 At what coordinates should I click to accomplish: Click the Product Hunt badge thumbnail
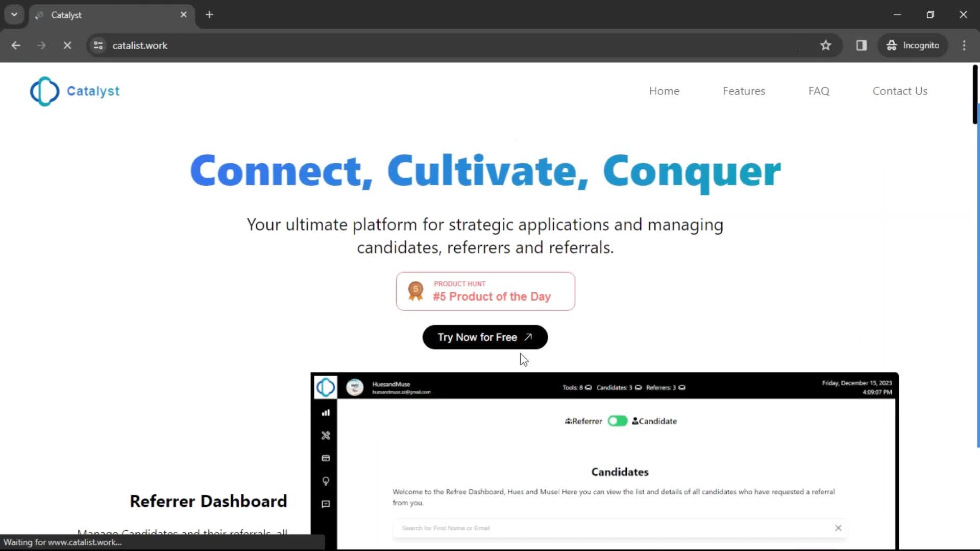click(484, 291)
